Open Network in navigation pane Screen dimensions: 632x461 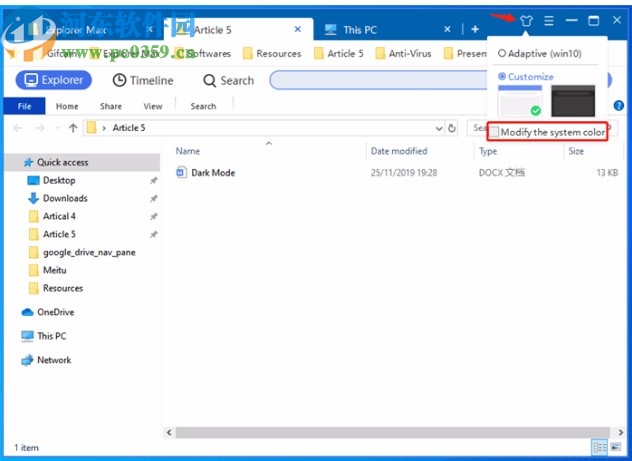[x=54, y=360]
